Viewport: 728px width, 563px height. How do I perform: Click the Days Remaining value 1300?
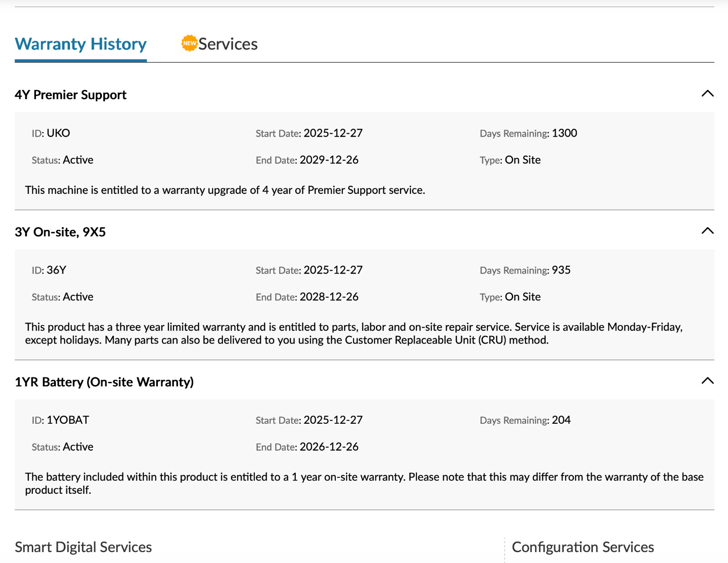(x=564, y=133)
